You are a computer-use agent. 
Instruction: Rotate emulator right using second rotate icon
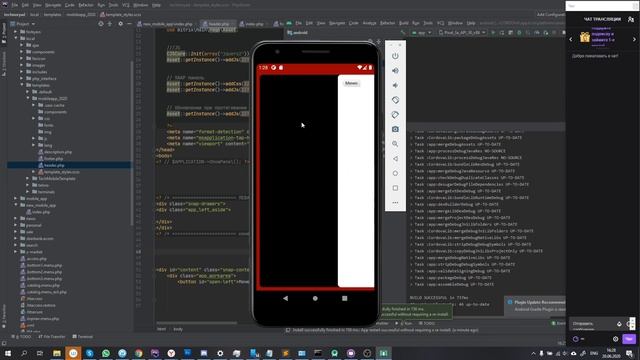tap(395, 115)
